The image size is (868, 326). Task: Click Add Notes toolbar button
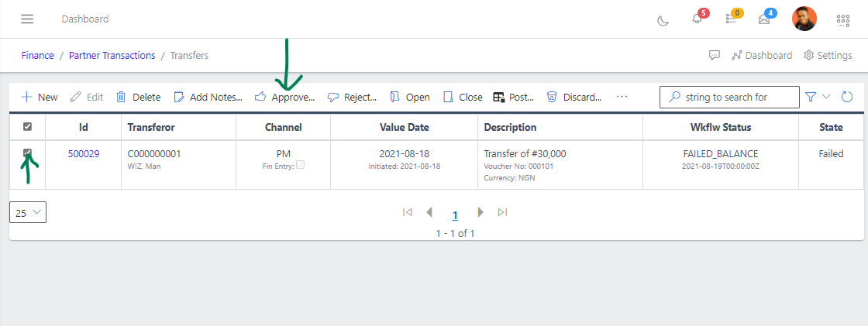(208, 97)
